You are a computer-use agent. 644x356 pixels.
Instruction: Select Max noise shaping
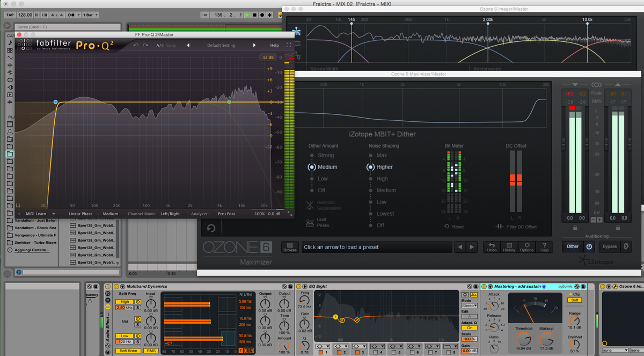[x=377, y=155]
